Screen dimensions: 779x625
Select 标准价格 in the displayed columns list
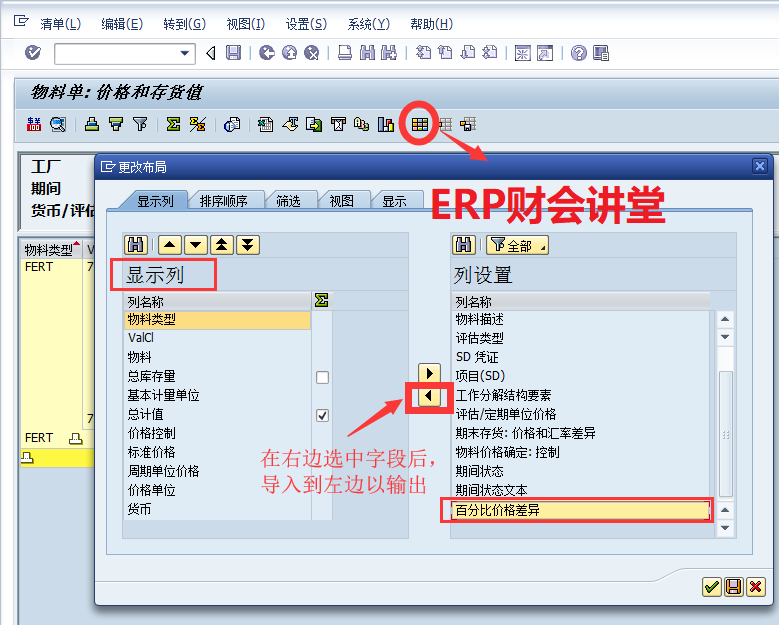(x=151, y=452)
